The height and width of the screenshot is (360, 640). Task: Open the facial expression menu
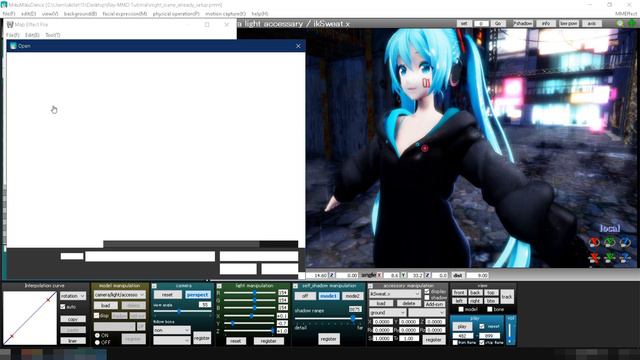[124, 14]
